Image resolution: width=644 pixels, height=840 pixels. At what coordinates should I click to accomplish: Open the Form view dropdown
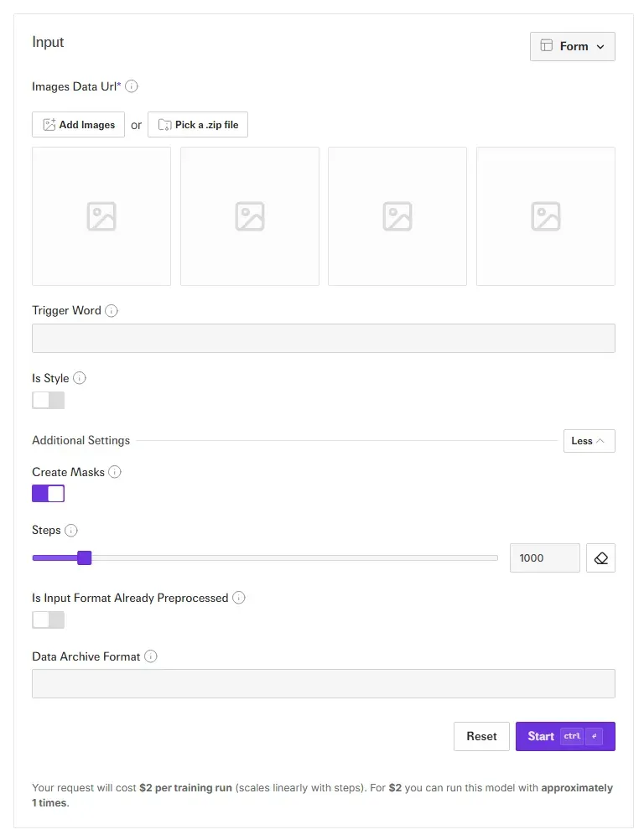click(573, 47)
